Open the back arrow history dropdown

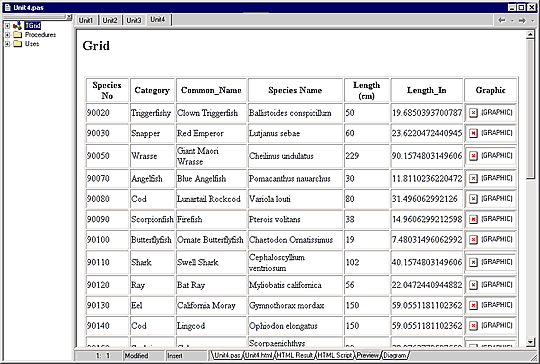pos(512,21)
